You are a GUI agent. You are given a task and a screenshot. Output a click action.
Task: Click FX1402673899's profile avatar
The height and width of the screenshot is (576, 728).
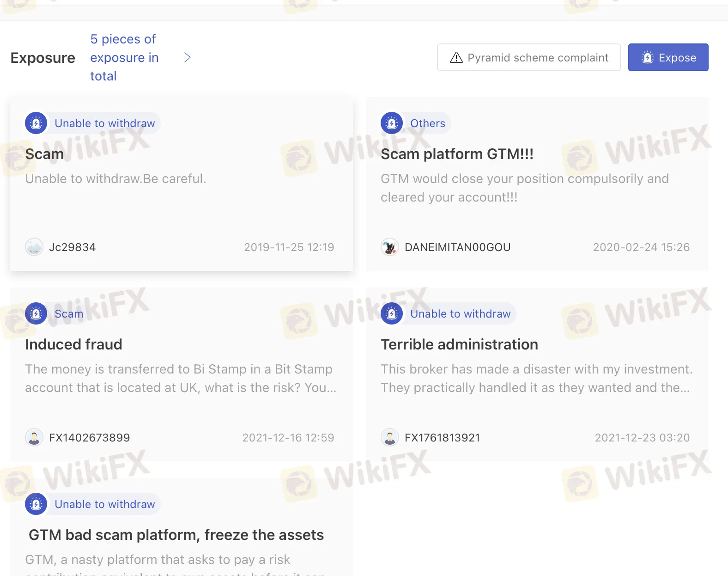click(34, 437)
